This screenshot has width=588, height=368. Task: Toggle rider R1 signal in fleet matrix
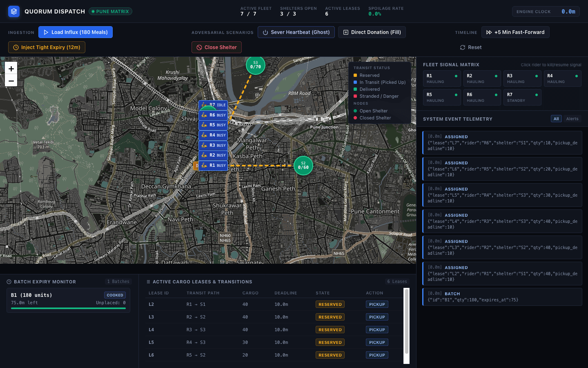tap(442, 79)
